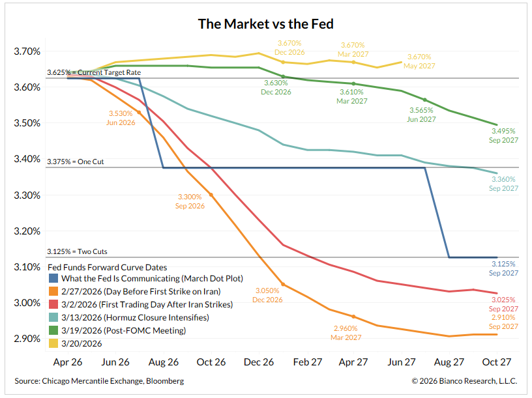Click the Chicago Mercantile Exchange, Bloomberg source text
Screen dimensions: 532x398
pos(99,381)
